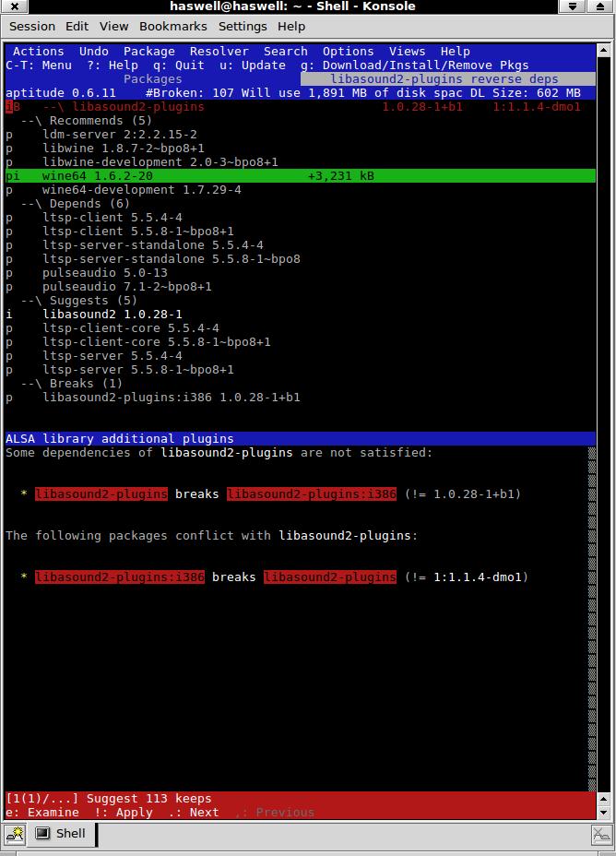Image resolution: width=616 pixels, height=856 pixels.
Task: Click the new session icon at bottom left
Action: click(15, 834)
